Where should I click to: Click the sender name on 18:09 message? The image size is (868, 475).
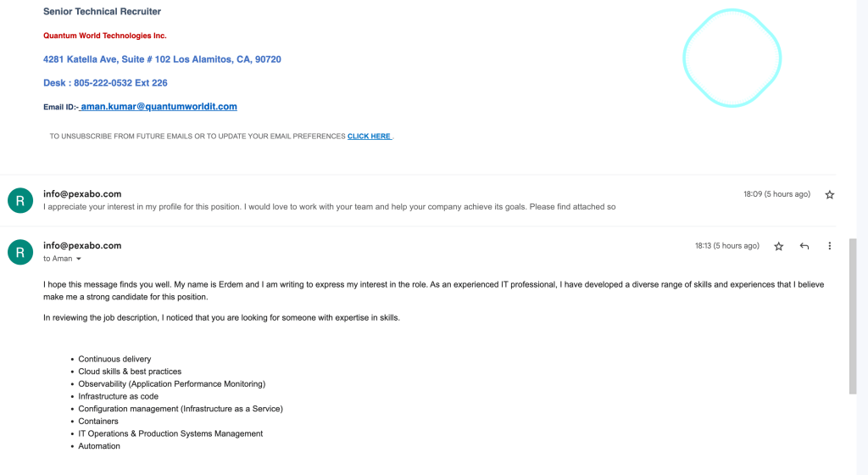[82, 193]
